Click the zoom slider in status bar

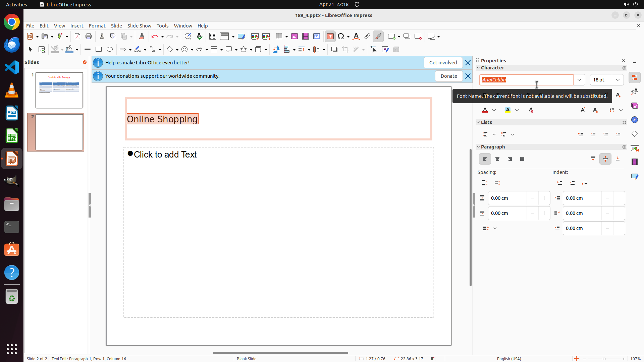point(604,359)
